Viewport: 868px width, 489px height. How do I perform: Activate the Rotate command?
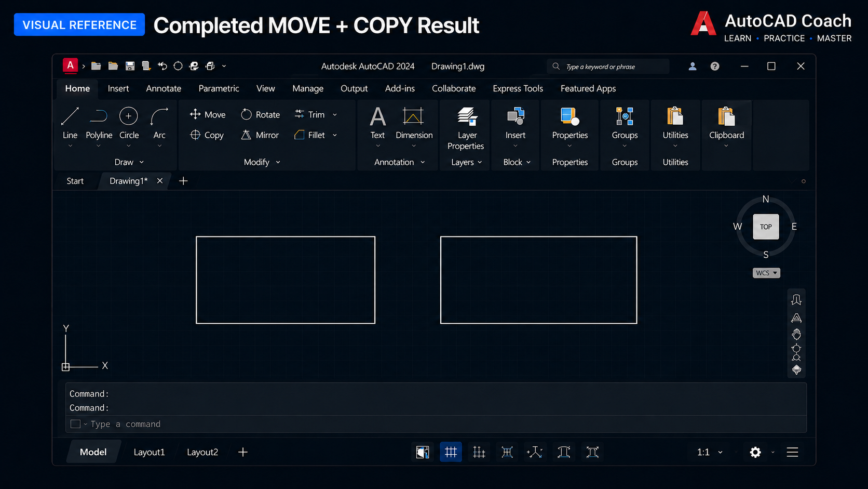tap(260, 114)
